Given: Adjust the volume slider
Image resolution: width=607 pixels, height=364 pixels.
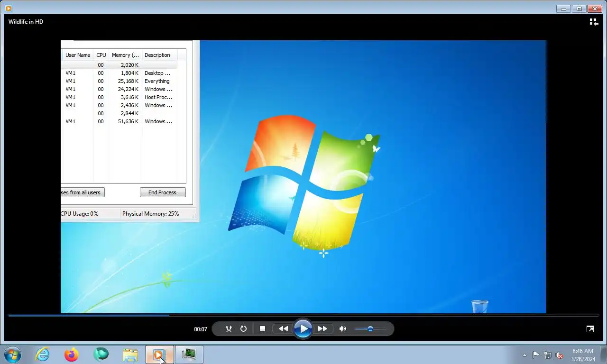Looking at the screenshot, I should click(x=370, y=329).
